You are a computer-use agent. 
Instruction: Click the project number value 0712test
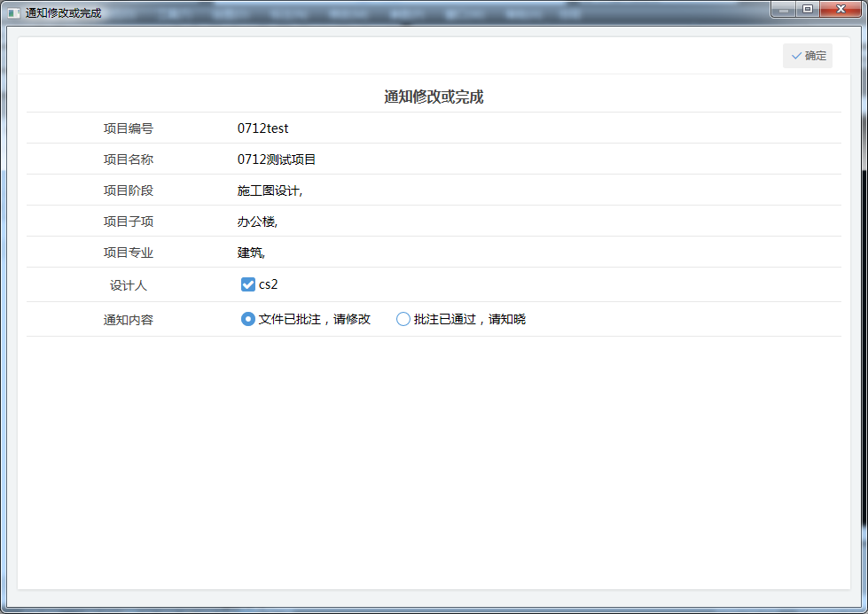pyautogui.click(x=262, y=128)
